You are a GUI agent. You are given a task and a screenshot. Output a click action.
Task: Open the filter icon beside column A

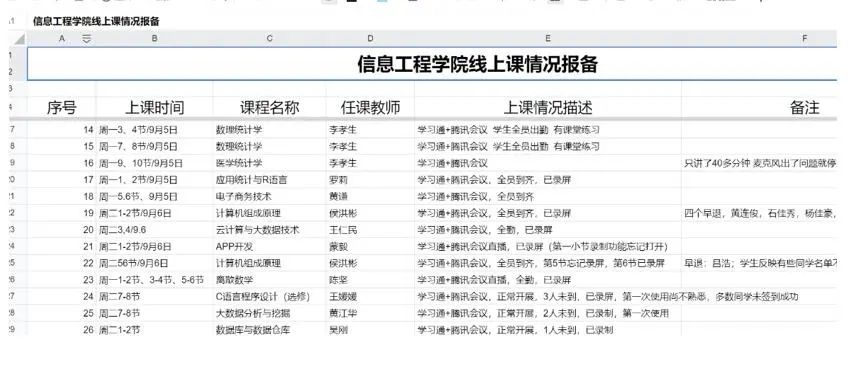coord(87,38)
